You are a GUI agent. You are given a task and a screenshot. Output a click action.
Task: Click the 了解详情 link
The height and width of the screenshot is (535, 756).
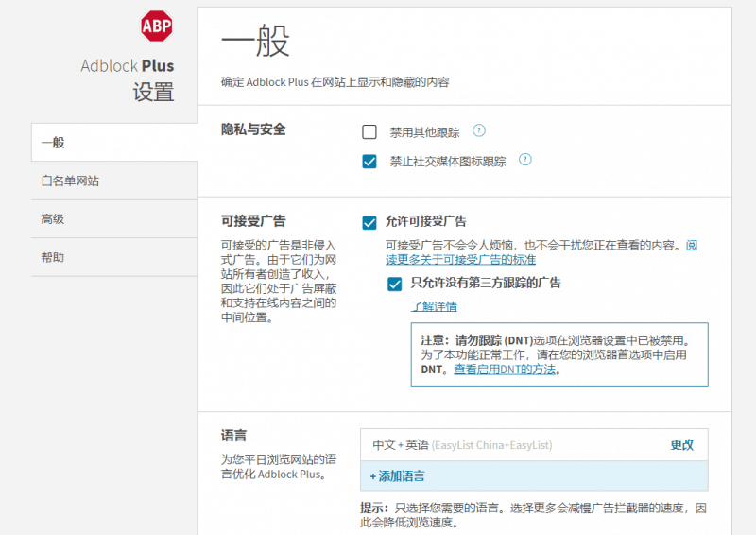pyautogui.click(x=434, y=306)
